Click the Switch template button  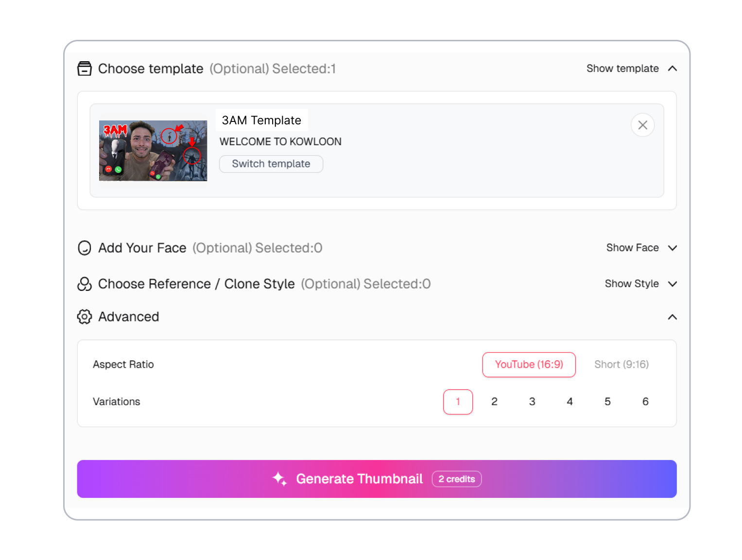point(271,164)
